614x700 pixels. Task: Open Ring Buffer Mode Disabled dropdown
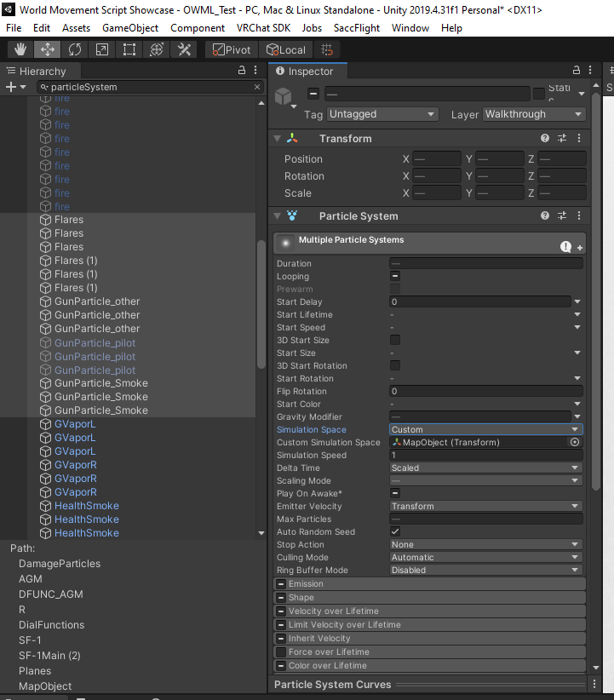click(x=486, y=570)
